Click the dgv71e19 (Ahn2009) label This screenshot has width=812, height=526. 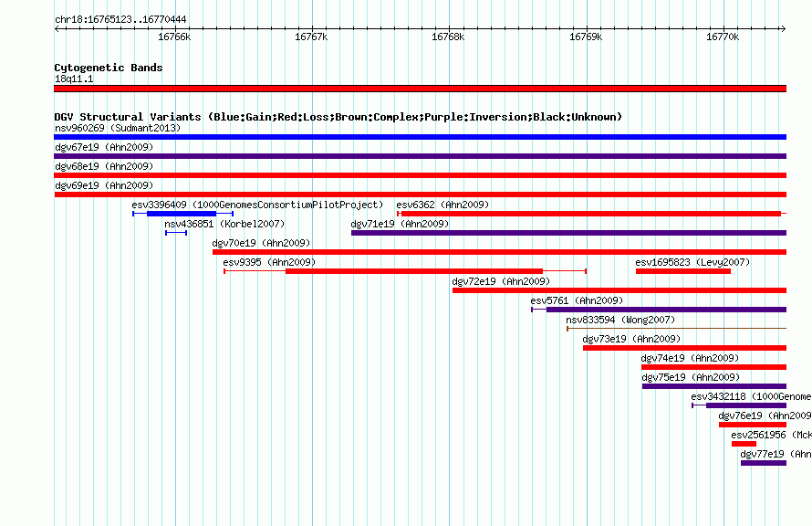pos(400,224)
